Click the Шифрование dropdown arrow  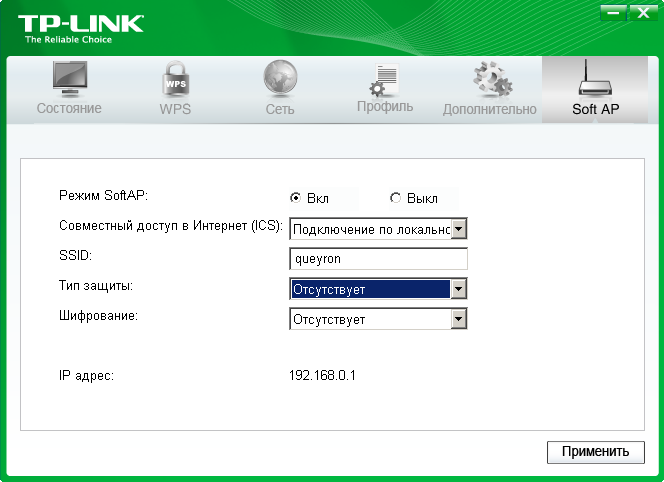[459, 319]
